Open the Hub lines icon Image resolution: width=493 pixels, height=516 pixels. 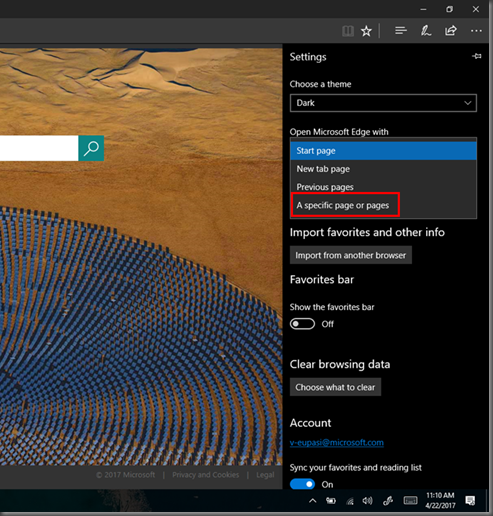401,31
